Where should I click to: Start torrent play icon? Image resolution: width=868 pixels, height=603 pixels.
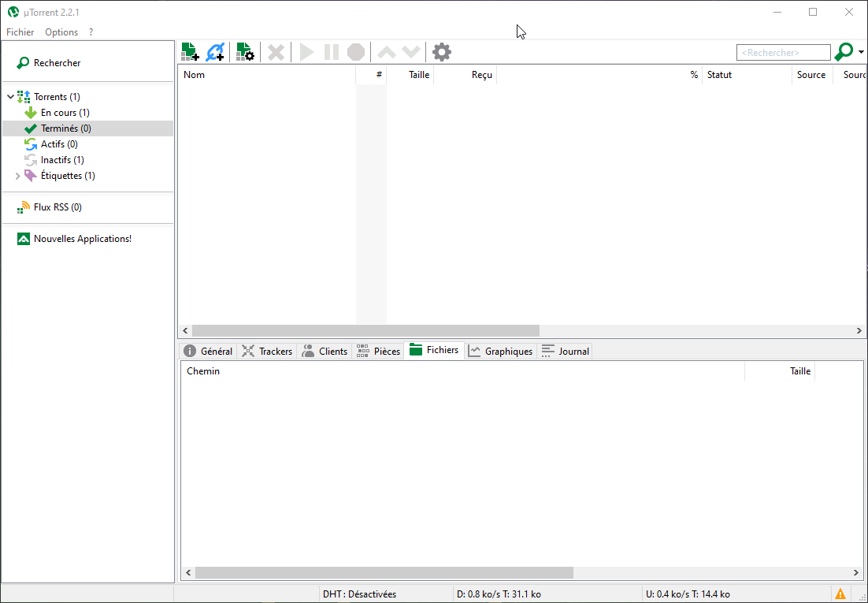306,52
